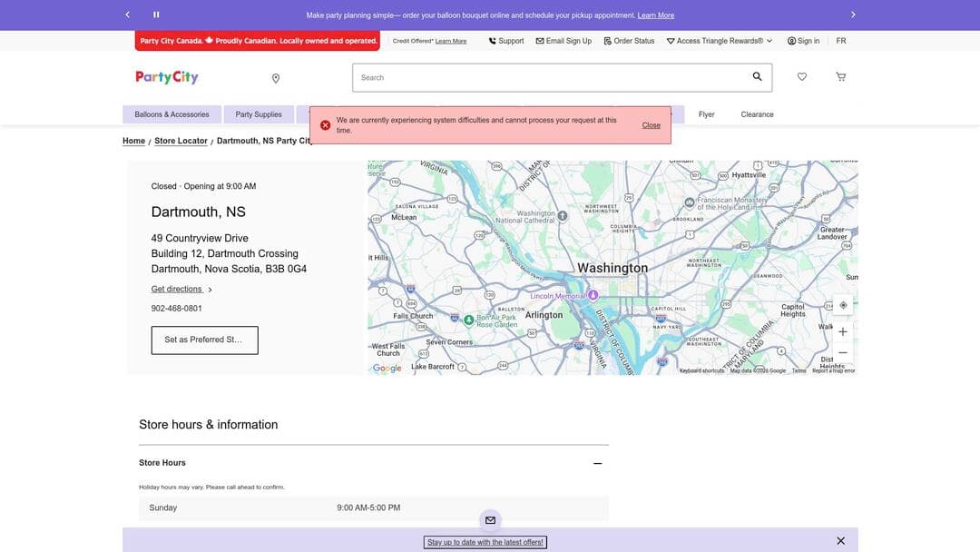Open the Learn More credit offer link
Screen dimensions: 980x552
pyautogui.click(x=451, y=39)
